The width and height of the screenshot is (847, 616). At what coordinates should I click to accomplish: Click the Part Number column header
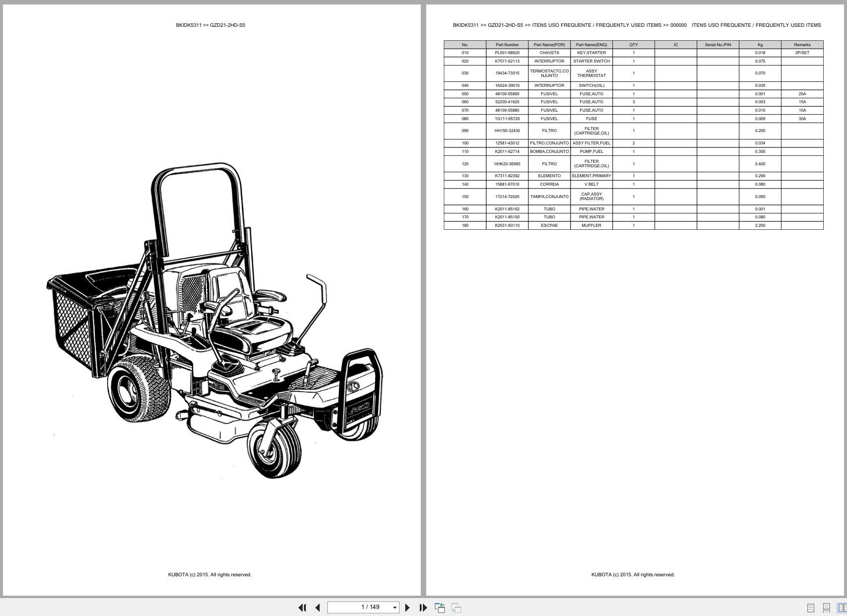pyautogui.click(x=507, y=45)
